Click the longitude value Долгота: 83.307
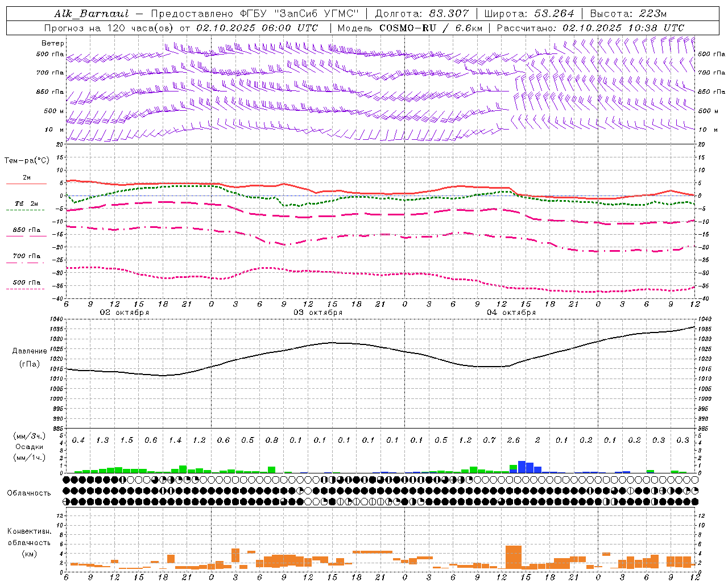This screenshot has height=582, width=728. tap(422, 14)
